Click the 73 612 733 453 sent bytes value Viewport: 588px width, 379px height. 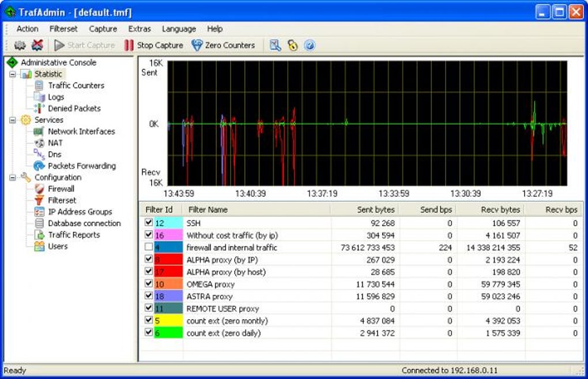pos(368,247)
